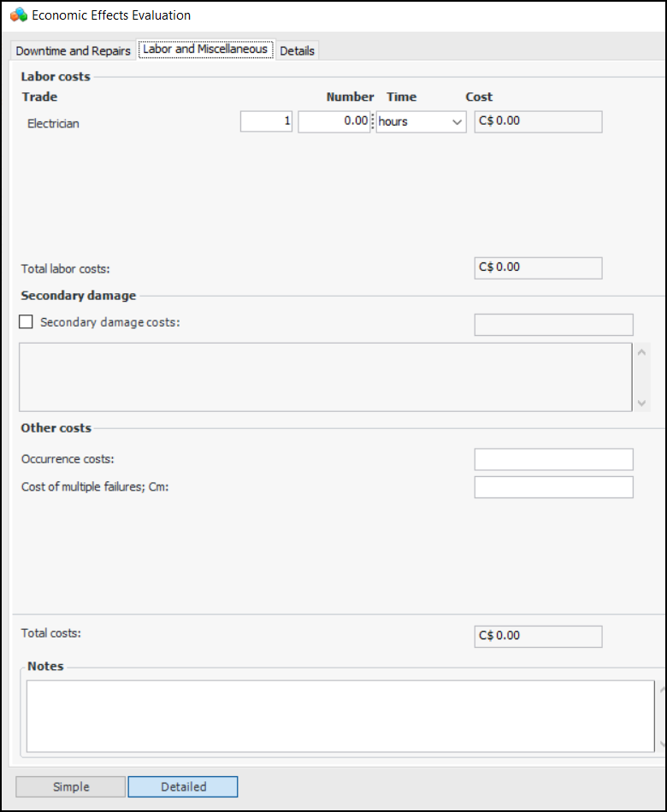The height and width of the screenshot is (812, 667).
Task: Click the Electrician number field
Action: tap(266, 121)
